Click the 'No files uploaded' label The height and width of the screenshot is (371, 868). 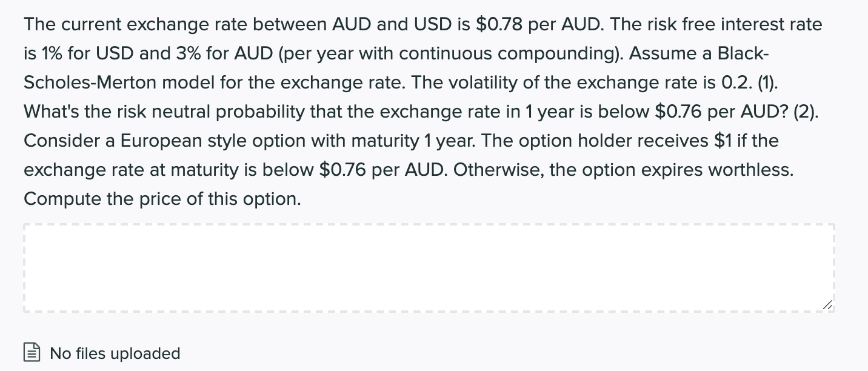tap(115, 353)
